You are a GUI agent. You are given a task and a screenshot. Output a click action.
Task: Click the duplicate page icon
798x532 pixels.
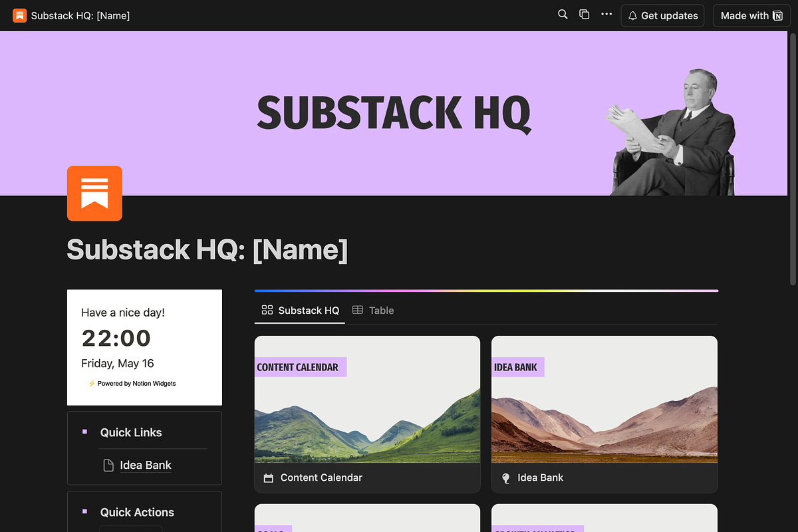click(x=585, y=15)
